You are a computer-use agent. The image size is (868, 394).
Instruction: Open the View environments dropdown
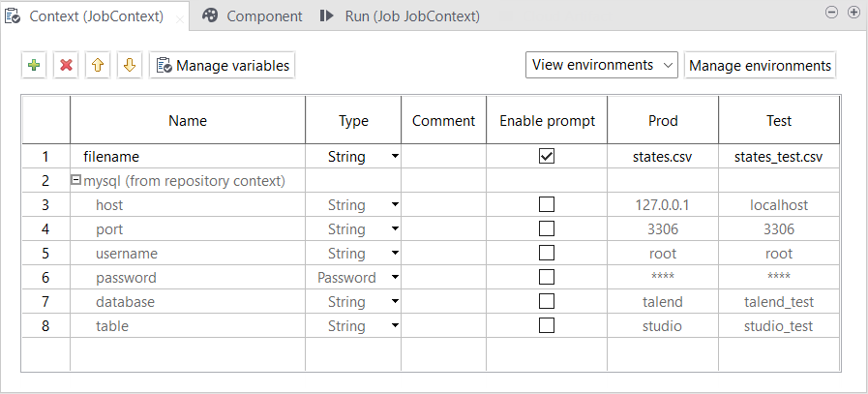pyautogui.click(x=601, y=65)
